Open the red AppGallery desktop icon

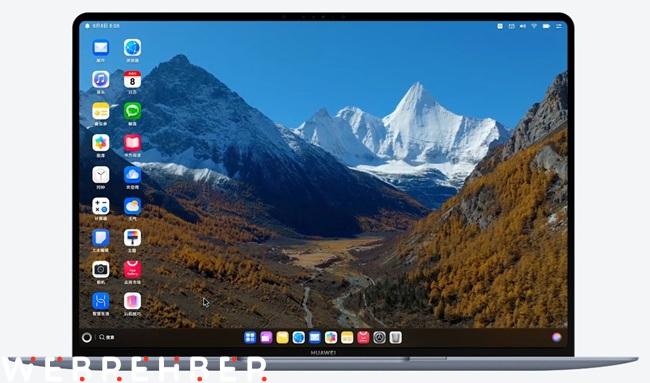pos(132,269)
